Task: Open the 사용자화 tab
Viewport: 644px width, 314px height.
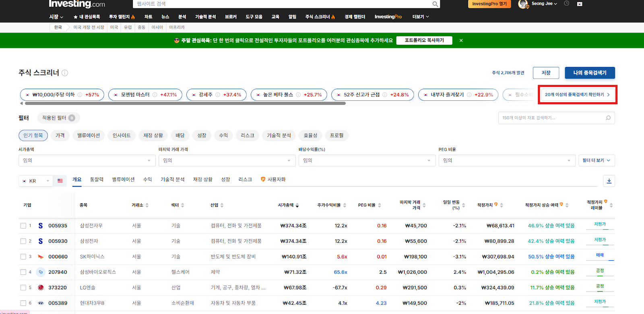Action: coord(273,179)
